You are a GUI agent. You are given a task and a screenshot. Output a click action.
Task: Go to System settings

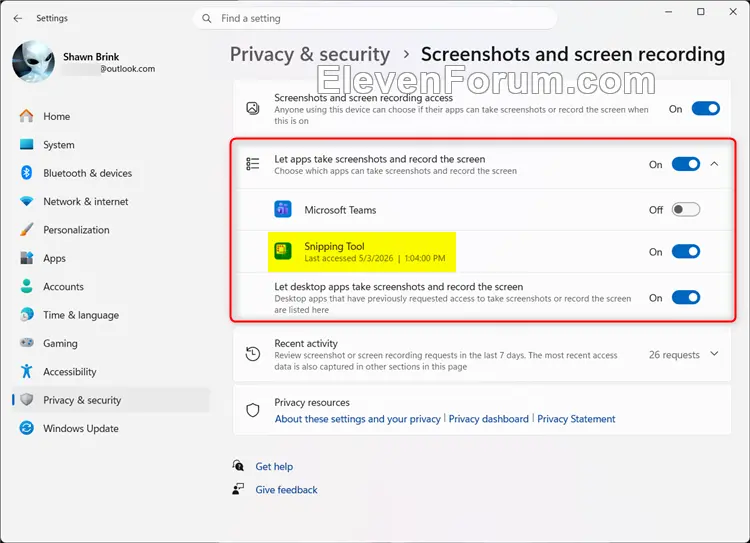pyautogui.click(x=111, y=144)
